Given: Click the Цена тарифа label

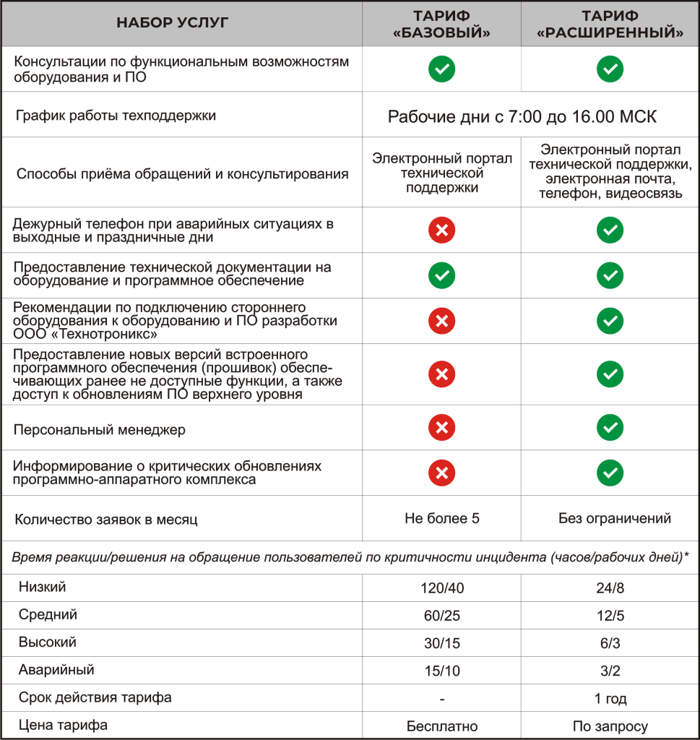Looking at the screenshot, I should [63, 725].
